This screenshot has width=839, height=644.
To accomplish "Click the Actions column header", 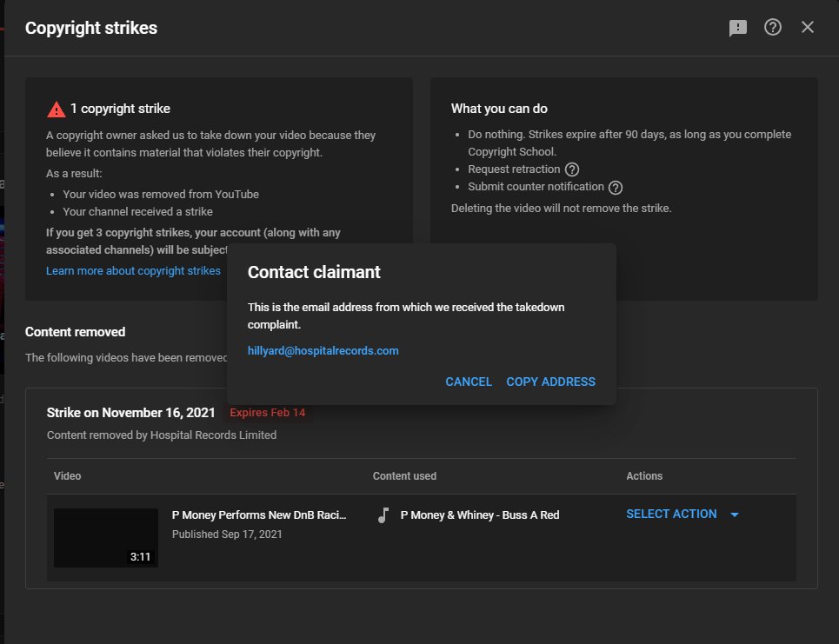I will tap(644, 476).
